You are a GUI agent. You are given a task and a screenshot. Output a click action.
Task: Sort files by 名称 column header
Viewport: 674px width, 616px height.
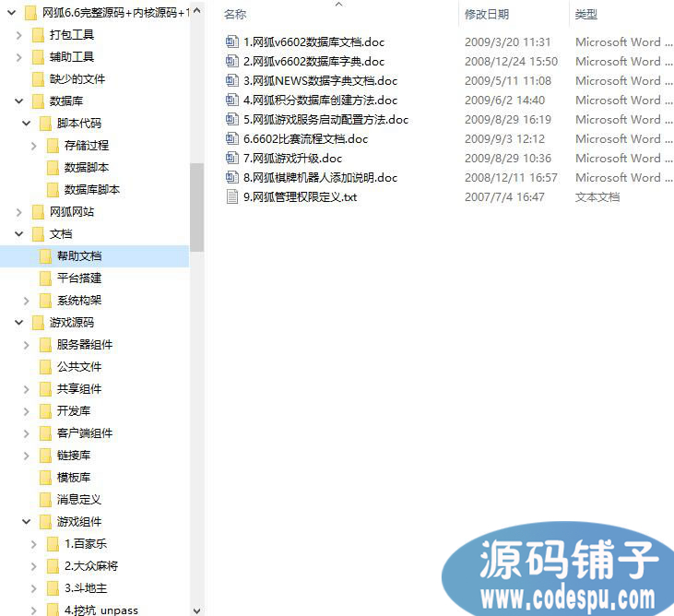click(235, 15)
